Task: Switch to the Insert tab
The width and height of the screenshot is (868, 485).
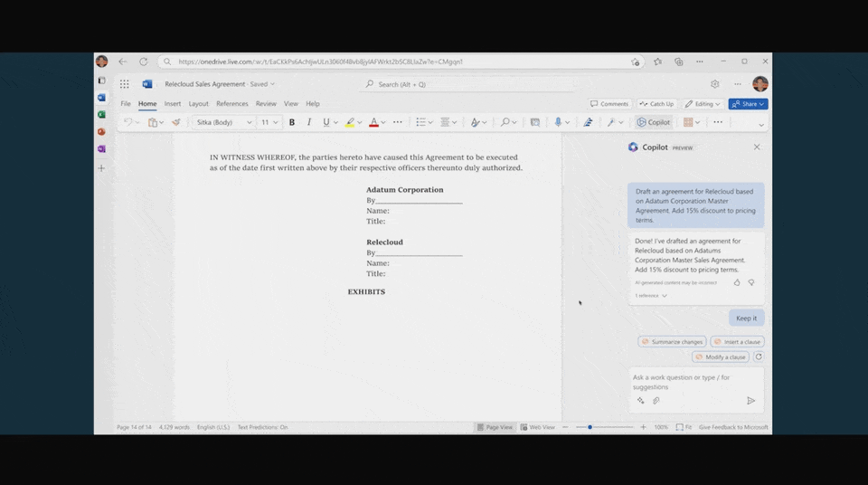Action: tap(172, 104)
